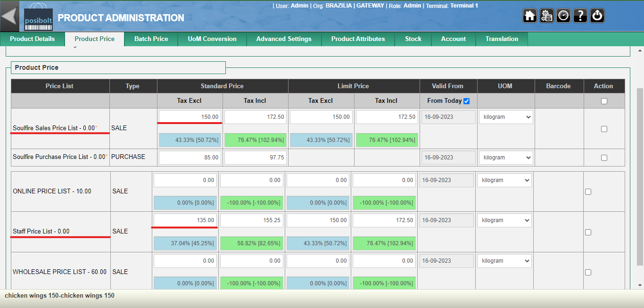Image resolution: width=644 pixels, height=308 pixels.
Task: Select the Product Price tab
Action: pos(94,39)
